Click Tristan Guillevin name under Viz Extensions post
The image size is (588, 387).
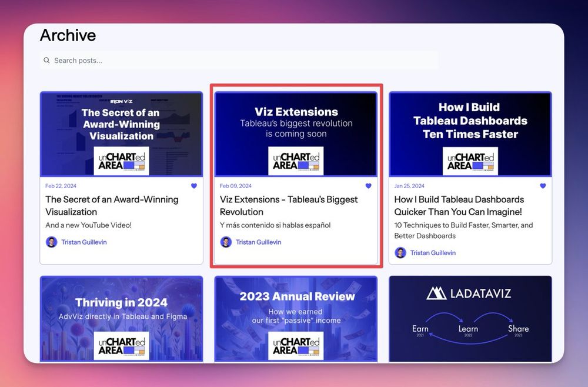pyautogui.click(x=258, y=242)
